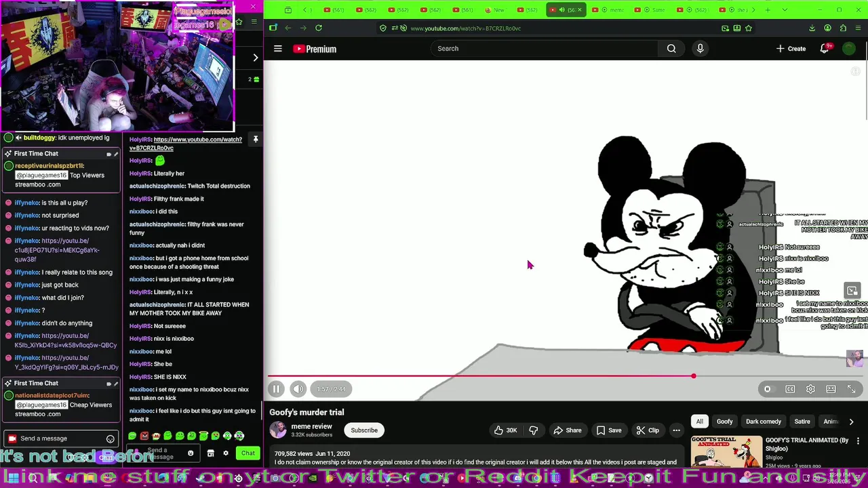This screenshot has width=868, height=488.
Task: Show more filter chips with the right arrow
Action: click(x=851, y=422)
